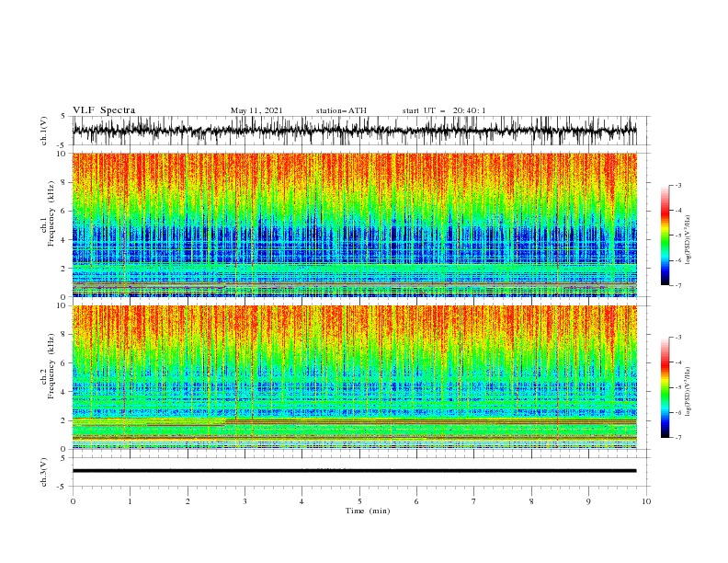Click the "ch.3(V)" waveform axis label
The width and height of the screenshot is (728, 563).
click(x=44, y=472)
